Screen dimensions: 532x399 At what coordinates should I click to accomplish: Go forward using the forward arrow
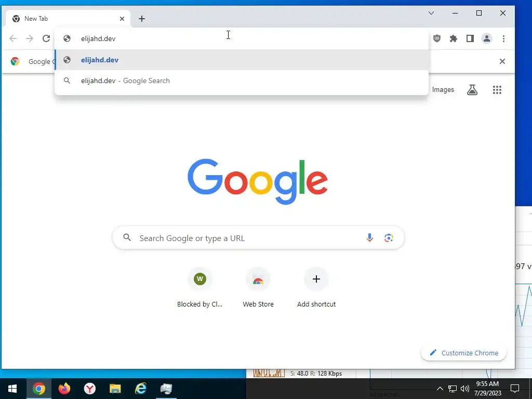pos(30,38)
